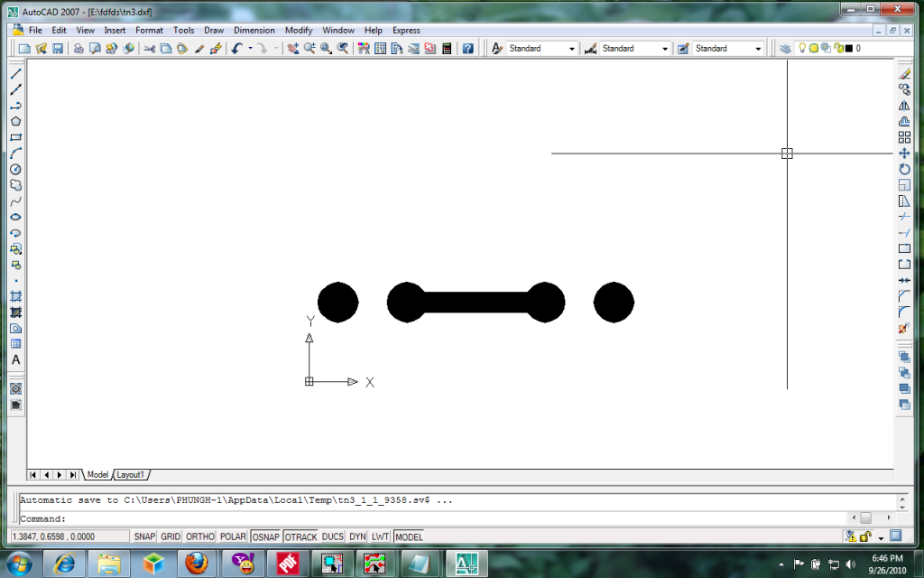Click the Array tool in Modify toolbar

904,137
